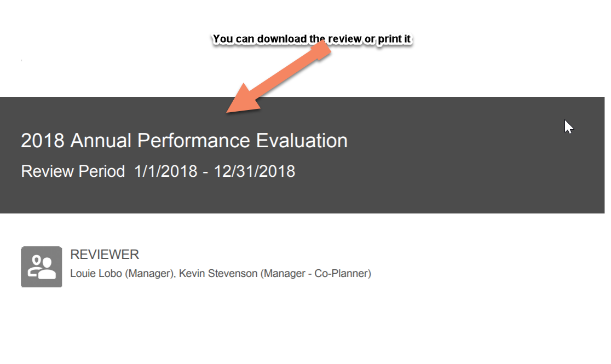Click reviewer name Louie Lobo

[96, 274]
